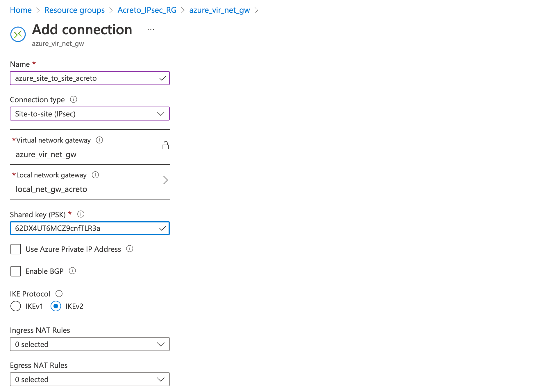536x392 pixels.
Task: Expand the Ingress NAT Rules dropdown
Action: click(90, 344)
